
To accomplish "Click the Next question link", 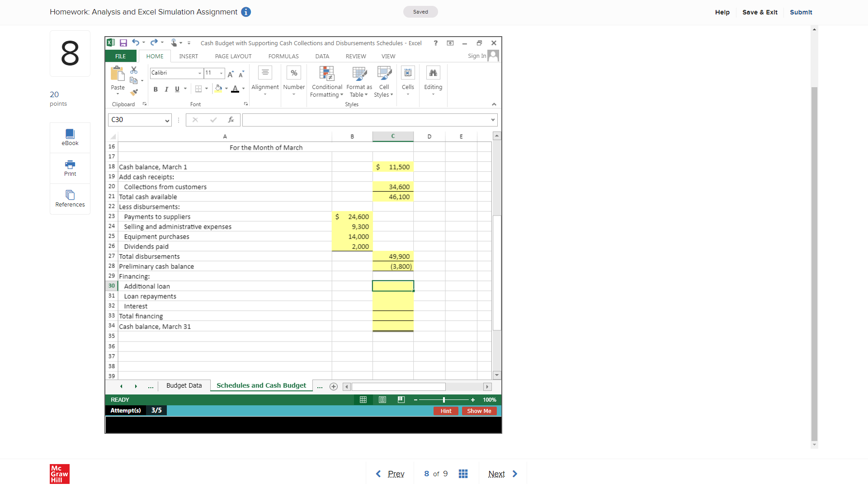I will pos(496,474).
